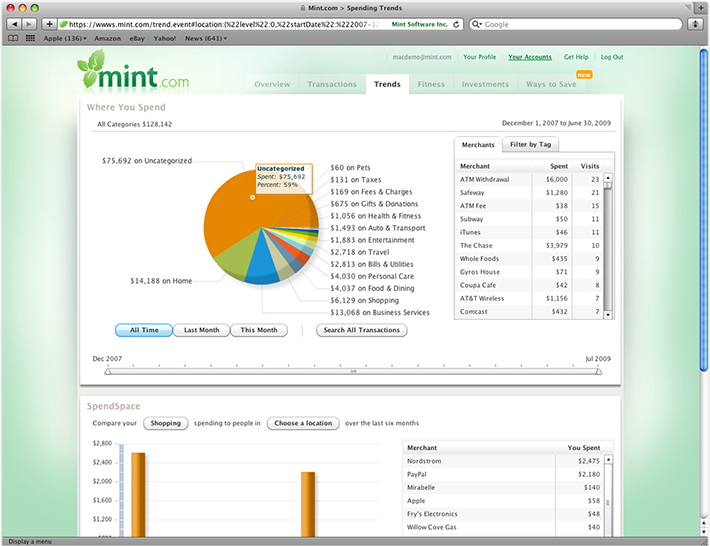Open Choose a location dropdown
710x546 pixels.
pyautogui.click(x=303, y=423)
